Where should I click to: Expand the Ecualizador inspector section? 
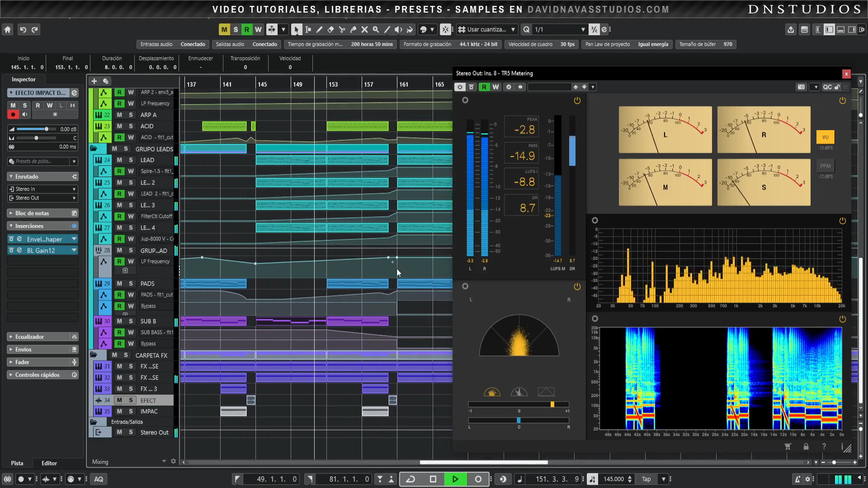point(30,337)
